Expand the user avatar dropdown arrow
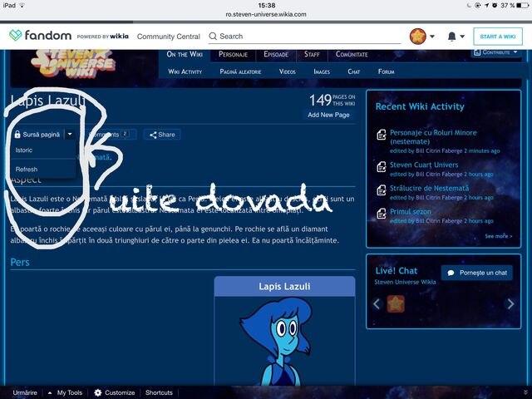The image size is (532, 399). coord(432,37)
